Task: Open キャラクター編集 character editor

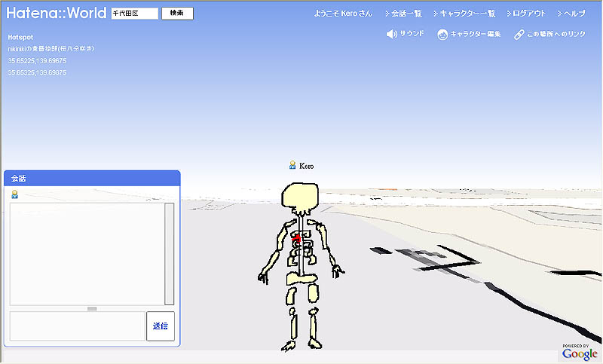Action: [x=469, y=34]
